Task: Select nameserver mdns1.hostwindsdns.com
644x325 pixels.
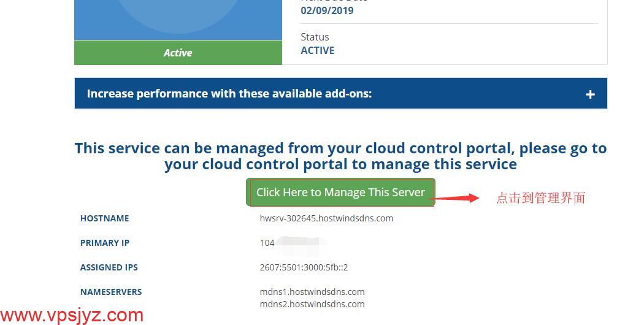Action: coord(312,292)
